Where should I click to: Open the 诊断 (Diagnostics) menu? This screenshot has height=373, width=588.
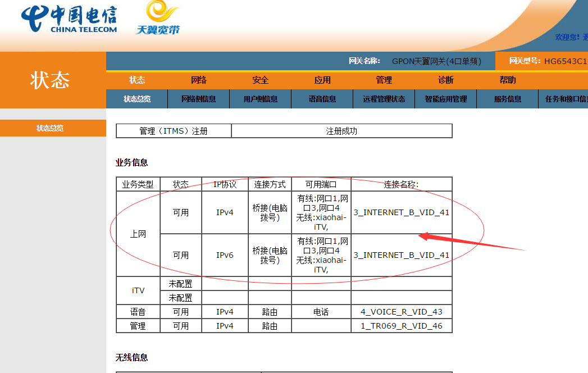click(445, 80)
